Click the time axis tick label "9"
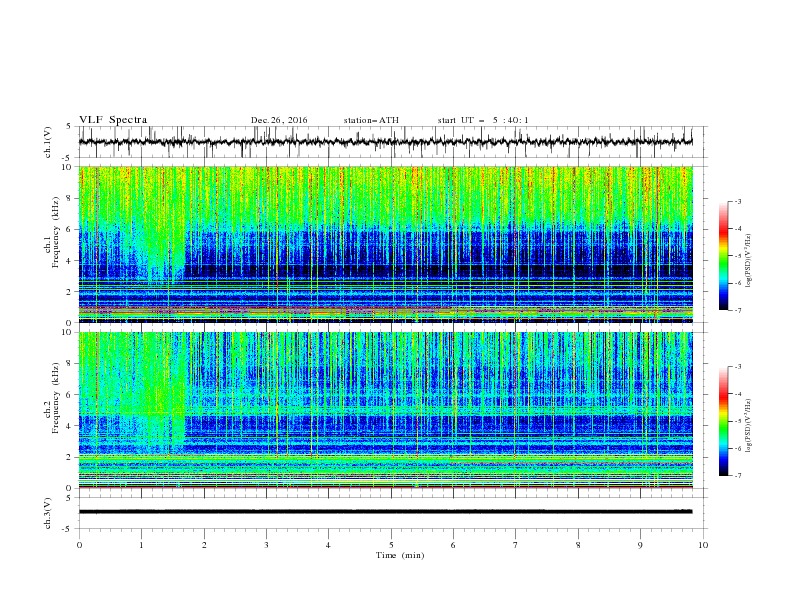Image resolution: width=792 pixels, height=612 pixels. tap(640, 545)
